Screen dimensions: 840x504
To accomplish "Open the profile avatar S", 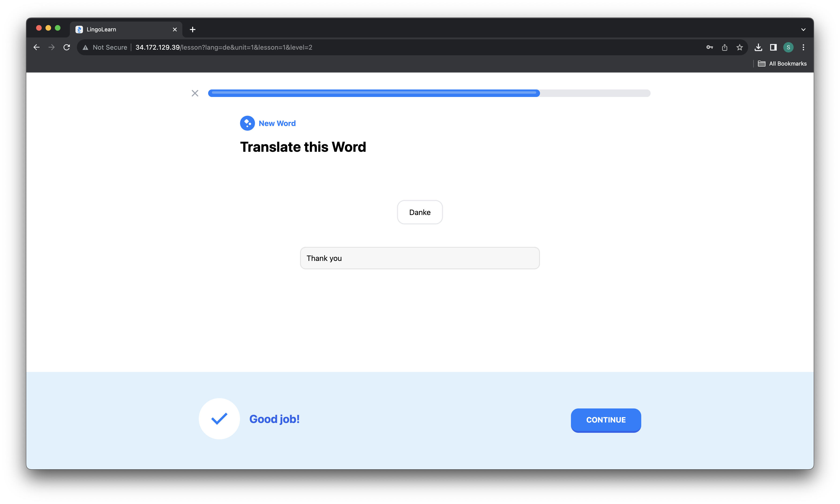I will click(x=788, y=48).
